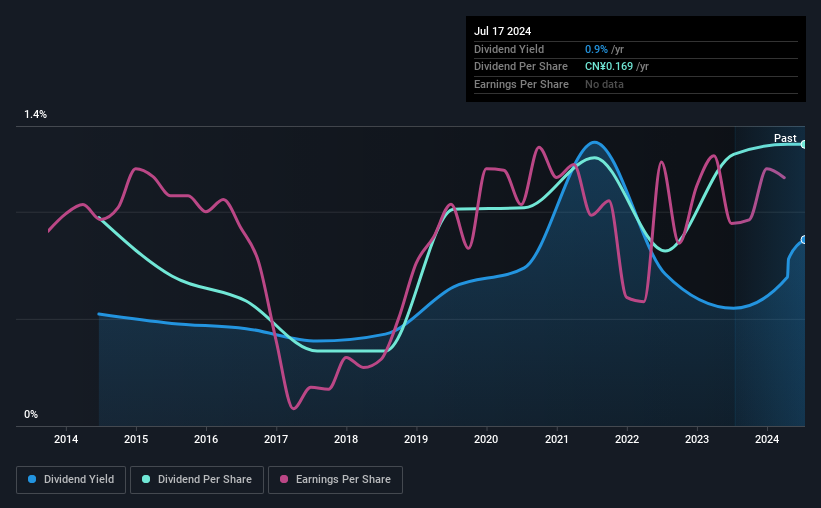Click the 2015 x-axis label
The height and width of the screenshot is (508, 821).
(136, 439)
